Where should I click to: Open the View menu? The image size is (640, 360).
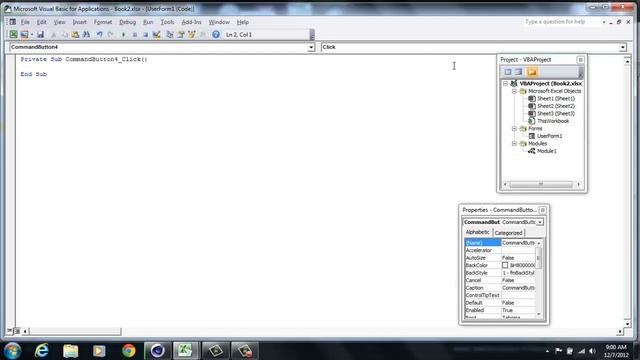60,22
